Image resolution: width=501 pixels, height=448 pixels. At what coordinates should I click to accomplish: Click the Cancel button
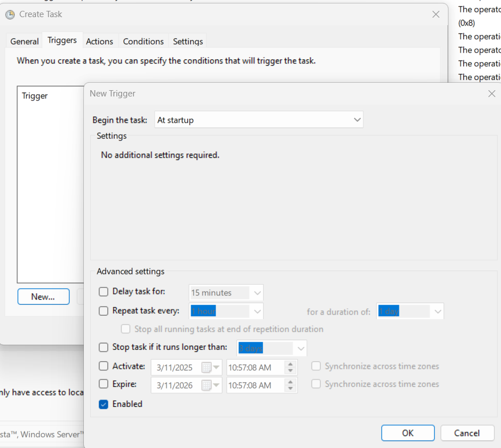[x=467, y=433]
